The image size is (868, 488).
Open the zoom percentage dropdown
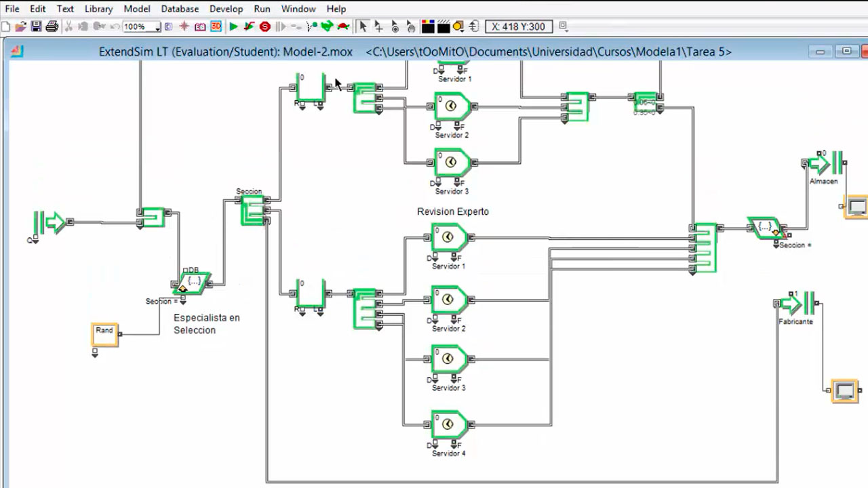pyautogui.click(x=157, y=27)
